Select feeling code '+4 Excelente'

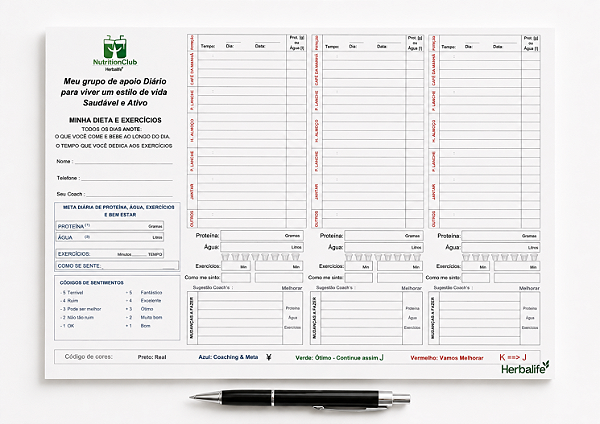pos(143,301)
